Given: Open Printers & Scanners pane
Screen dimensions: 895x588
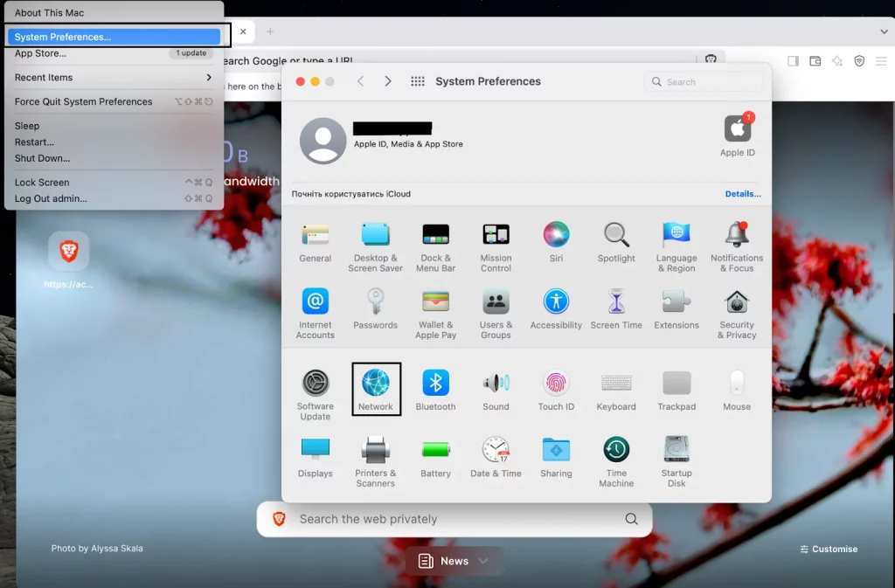Looking at the screenshot, I should [375, 461].
